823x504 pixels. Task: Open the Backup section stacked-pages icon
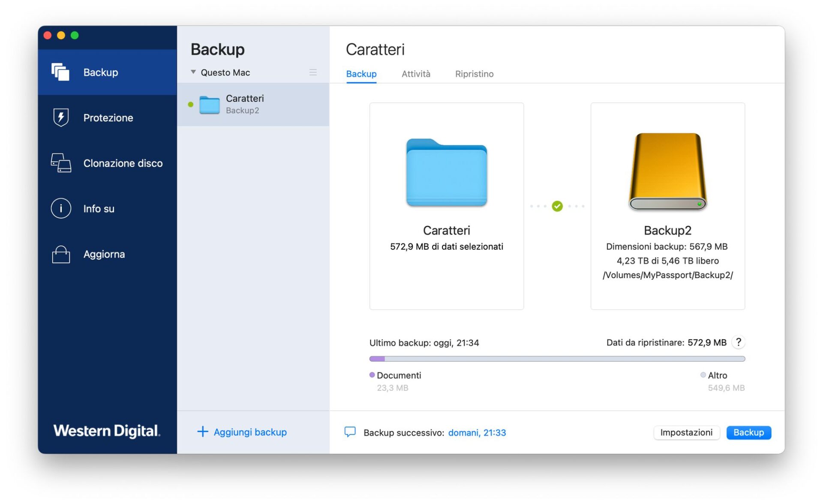tap(60, 72)
